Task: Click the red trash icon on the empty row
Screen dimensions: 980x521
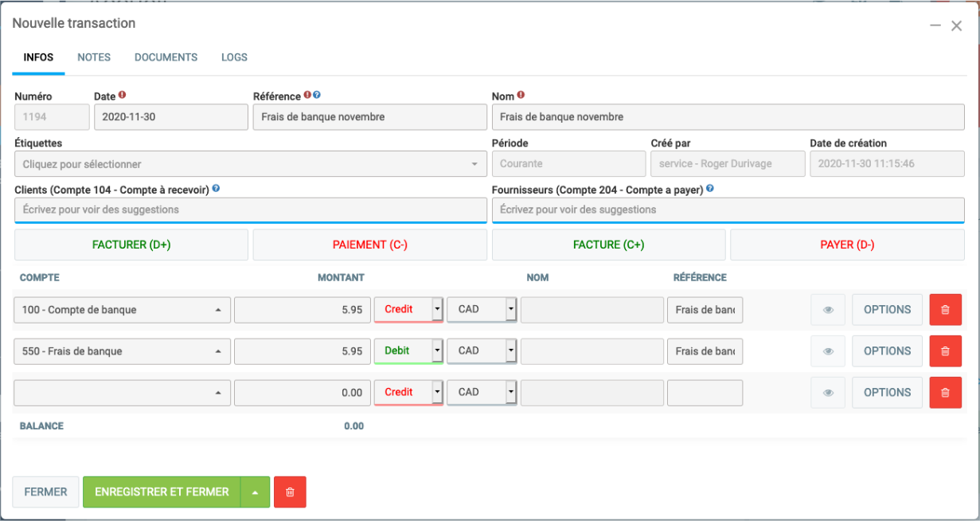Action: click(x=945, y=393)
